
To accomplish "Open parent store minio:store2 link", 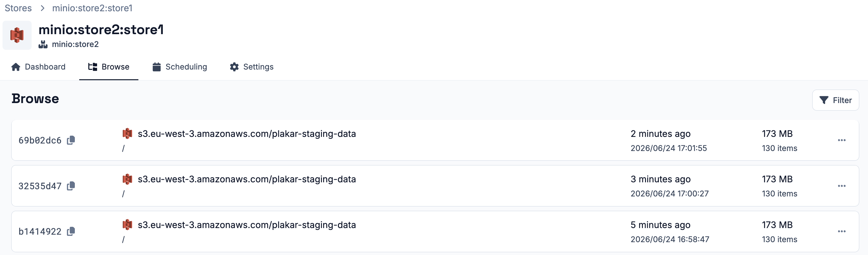I will pyautogui.click(x=75, y=44).
